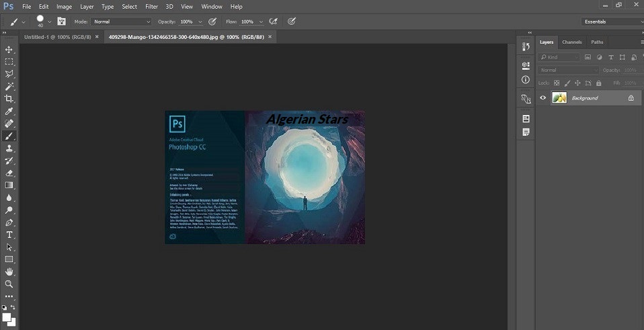Click the foreground color swatch
Viewport: 644px width, 330px height.
pyautogui.click(x=6, y=317)
